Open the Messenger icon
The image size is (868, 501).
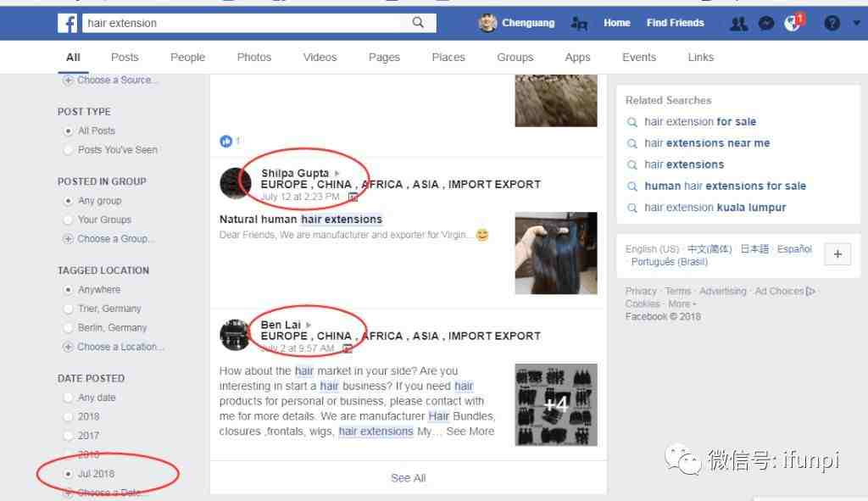coord(766,24)
